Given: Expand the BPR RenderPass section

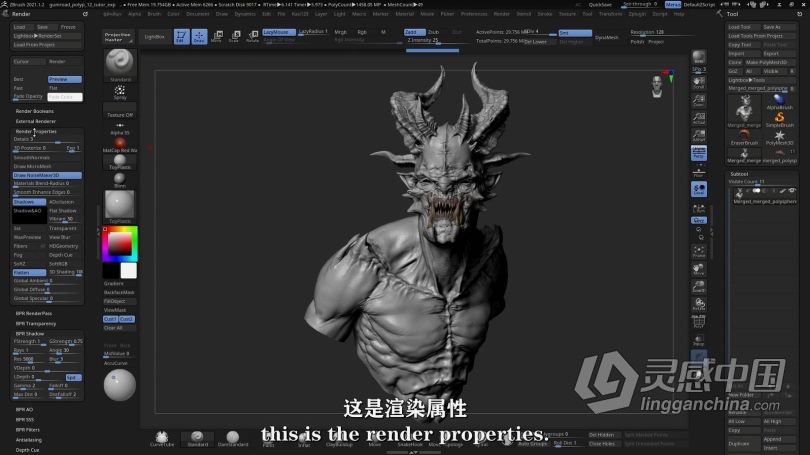Looking at the screenshot, I should tap(34, 313).
